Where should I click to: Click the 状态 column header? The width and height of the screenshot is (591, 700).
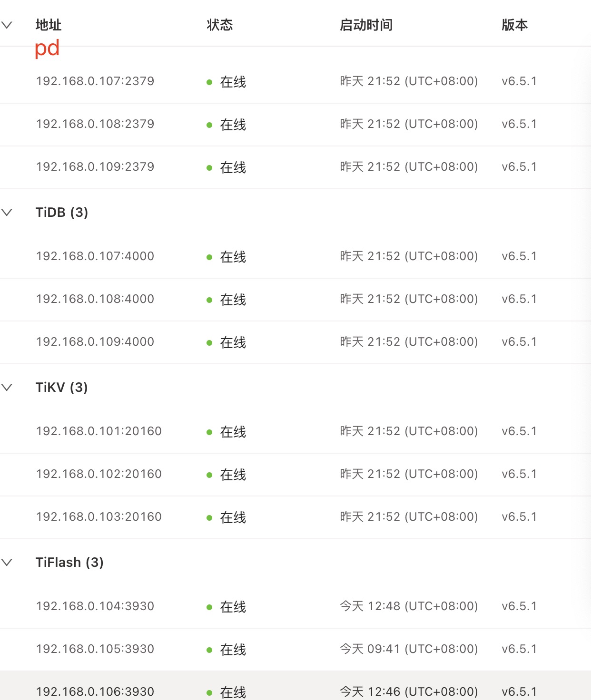220,25
